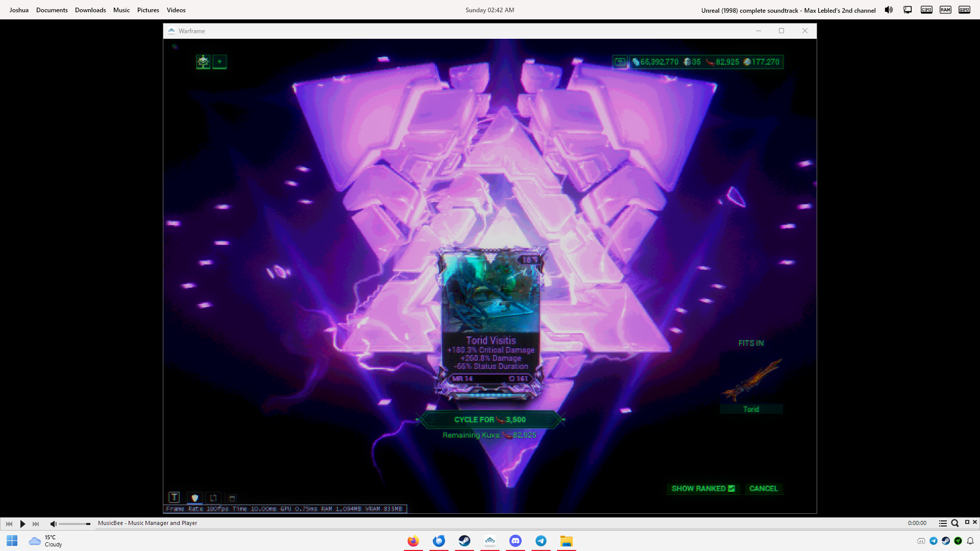This screenshot has width=980, height=551.
Task: Open Firefox from the taskbar
Action: click(413, 541)
